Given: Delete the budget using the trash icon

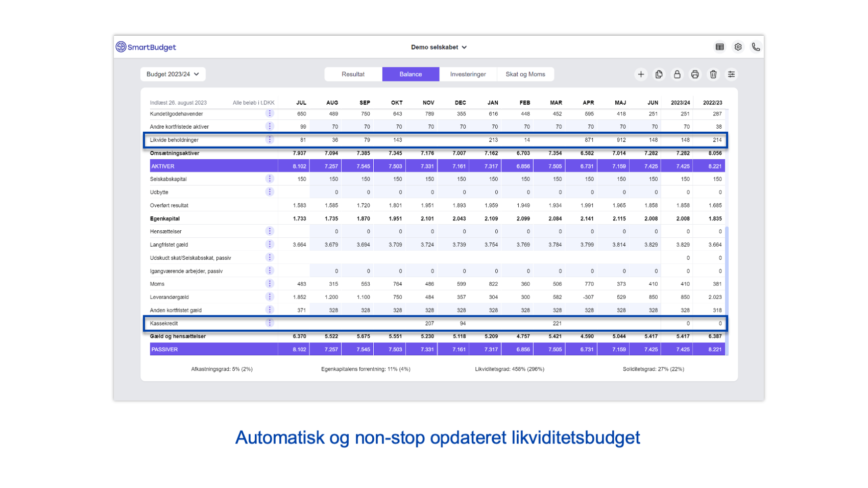Looking at the screenshot, I should point(713,74).
